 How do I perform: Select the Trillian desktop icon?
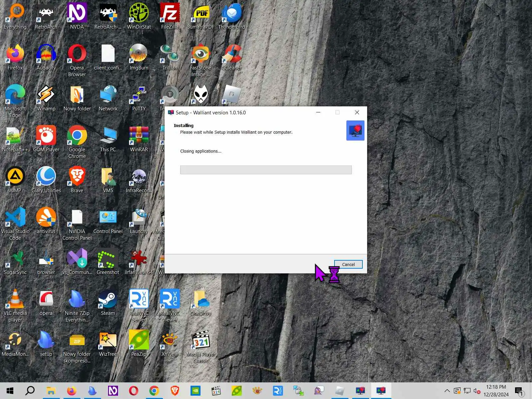point(170,57)
